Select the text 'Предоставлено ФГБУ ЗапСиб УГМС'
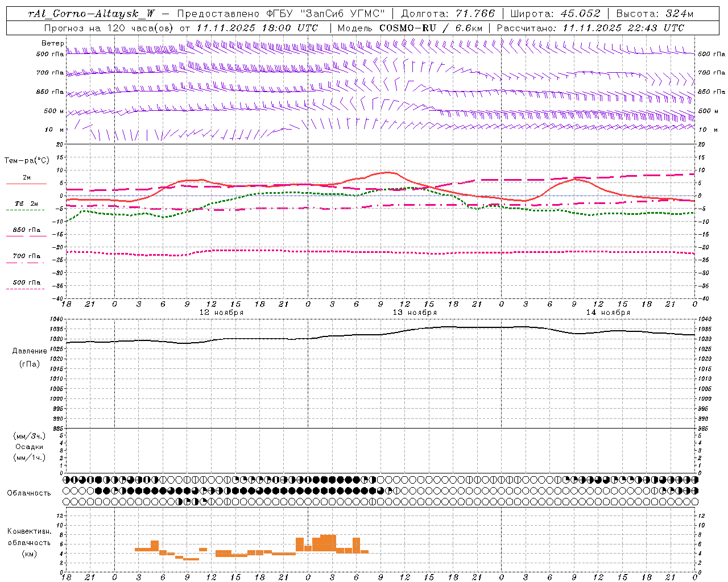The image size is (728, 582). 281,14
